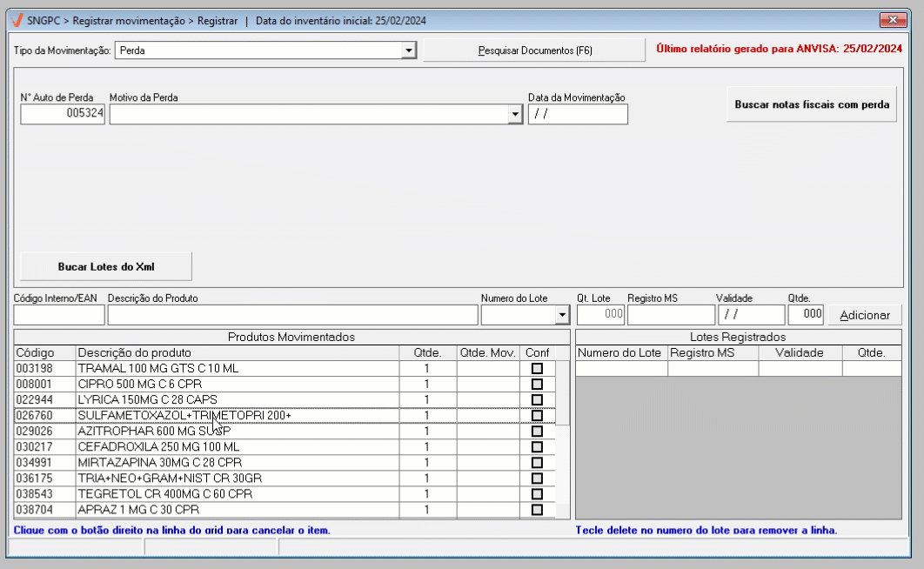Focus the Data da Movimentação field

click(577, 115)
